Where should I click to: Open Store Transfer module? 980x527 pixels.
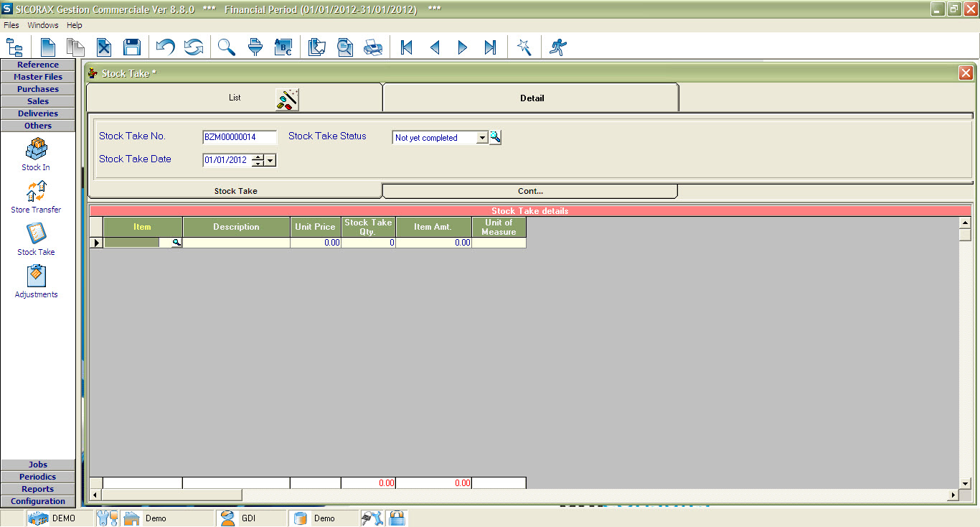tap(36, 197)
